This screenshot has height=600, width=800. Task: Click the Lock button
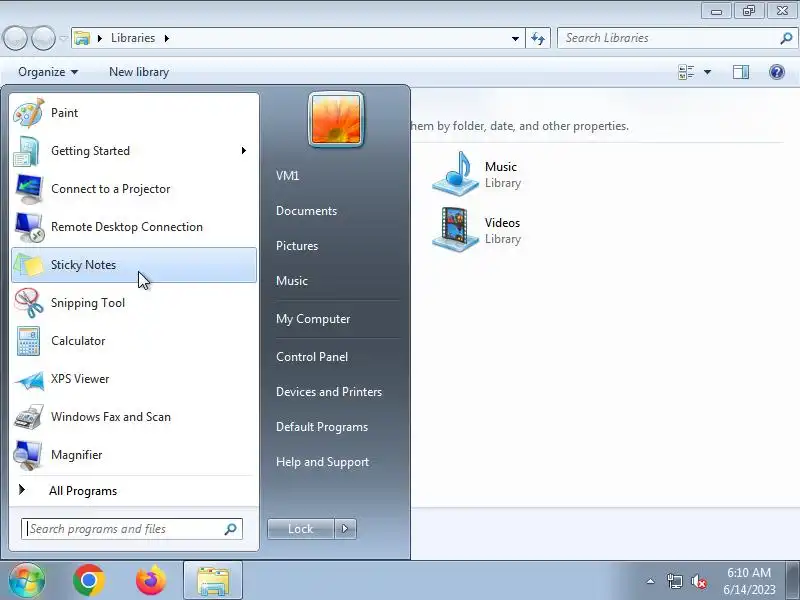tap(301, 529)
